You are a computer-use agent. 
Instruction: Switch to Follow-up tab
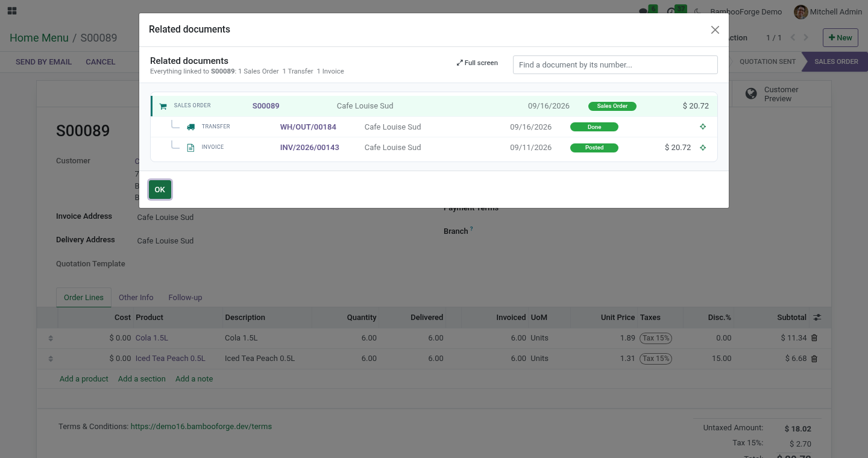pos(185,297)
